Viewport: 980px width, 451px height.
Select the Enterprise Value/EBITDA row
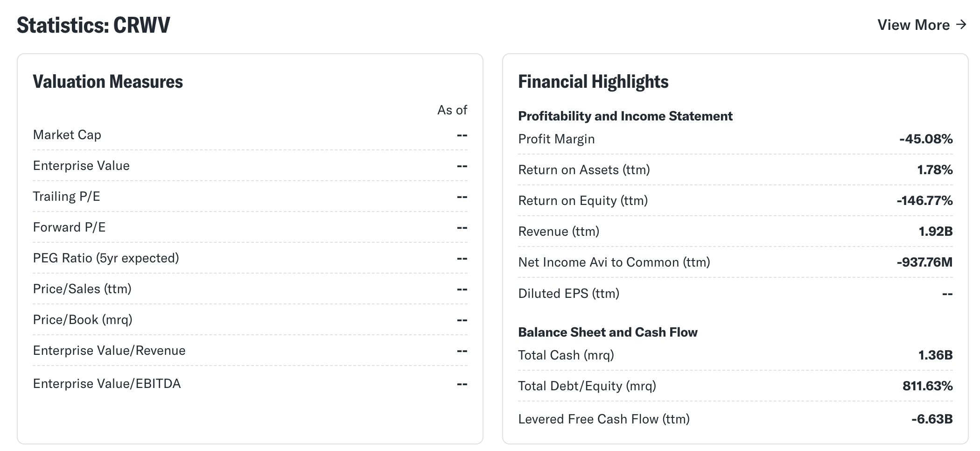tap(250, 384)
